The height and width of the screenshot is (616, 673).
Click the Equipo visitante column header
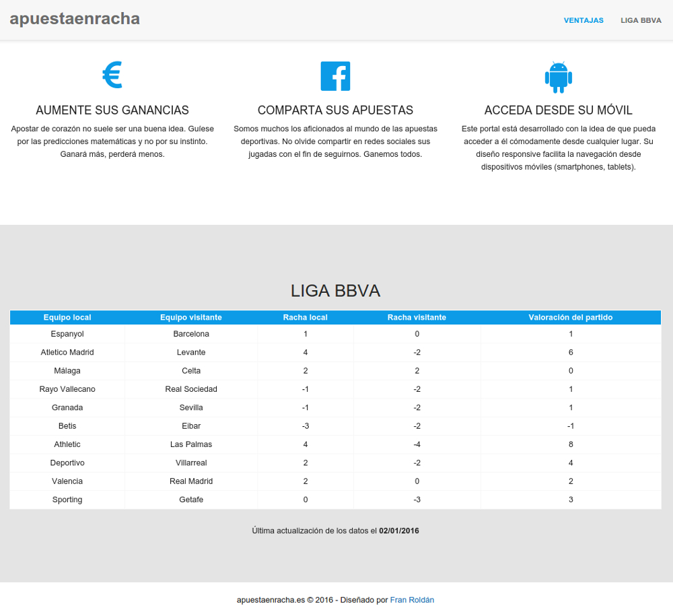tap(191, 317)
